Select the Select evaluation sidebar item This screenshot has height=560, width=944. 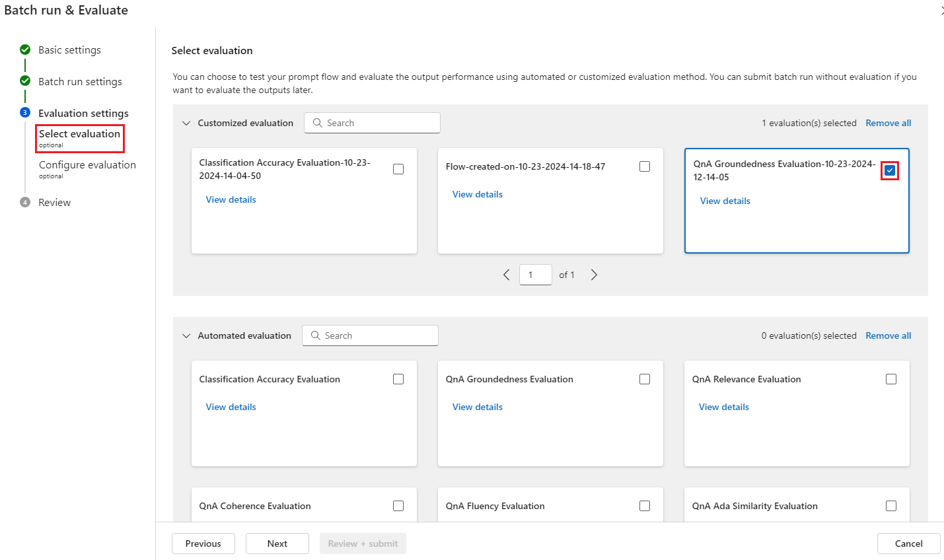(80, 138)
